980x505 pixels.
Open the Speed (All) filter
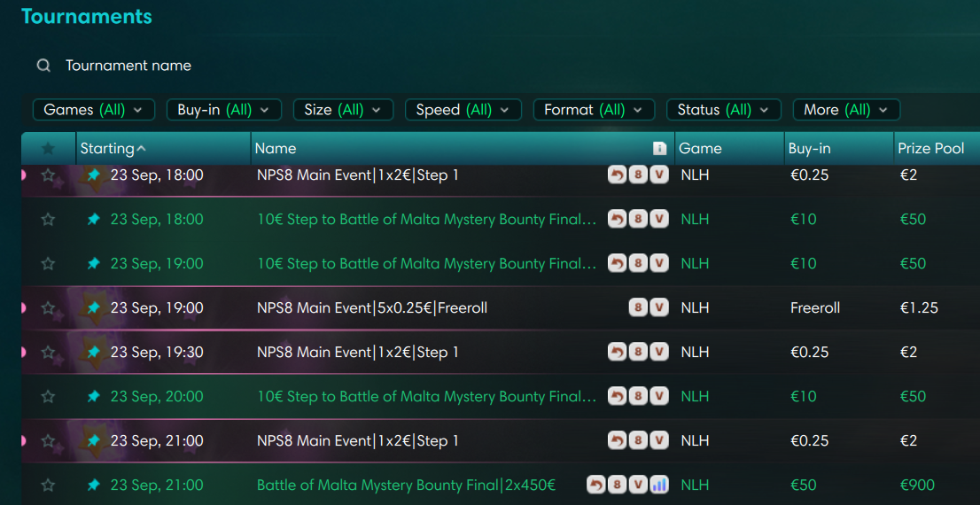(463, 110)
